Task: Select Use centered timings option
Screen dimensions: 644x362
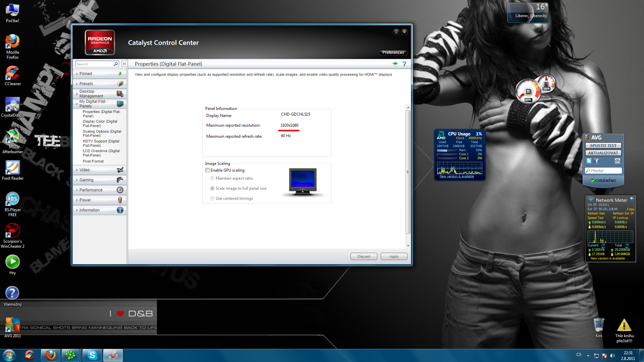Action: (212, 198)
